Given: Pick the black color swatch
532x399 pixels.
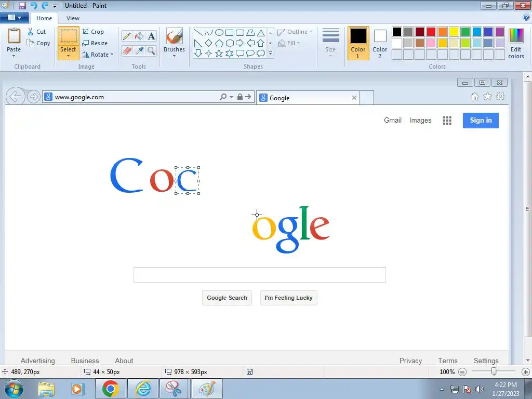Looking at the screenshot, I should (x=397, y=32).
